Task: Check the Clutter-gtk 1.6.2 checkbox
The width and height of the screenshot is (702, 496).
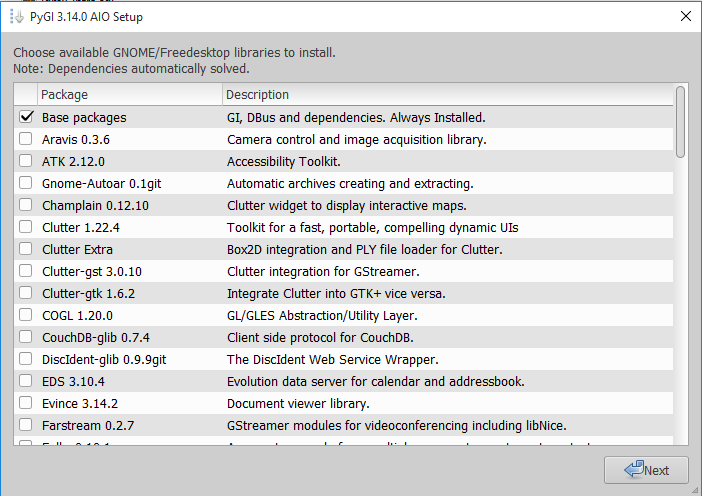Action: point(26,293)
